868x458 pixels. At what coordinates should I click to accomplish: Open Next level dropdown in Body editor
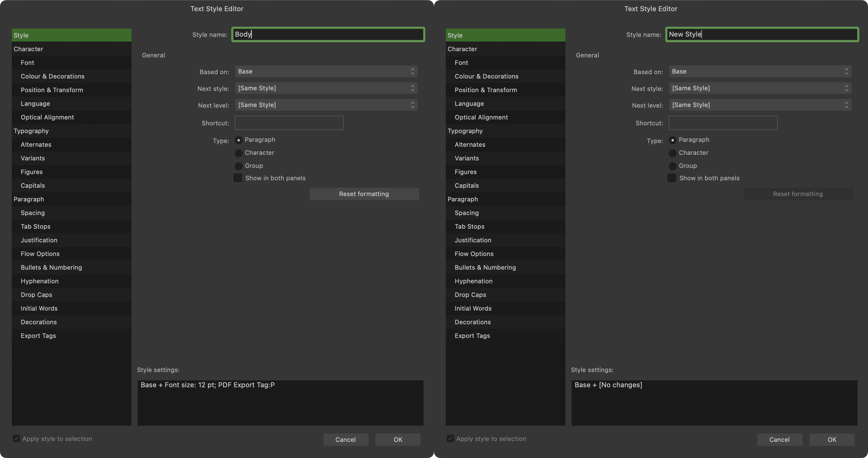tap(326, 105)
